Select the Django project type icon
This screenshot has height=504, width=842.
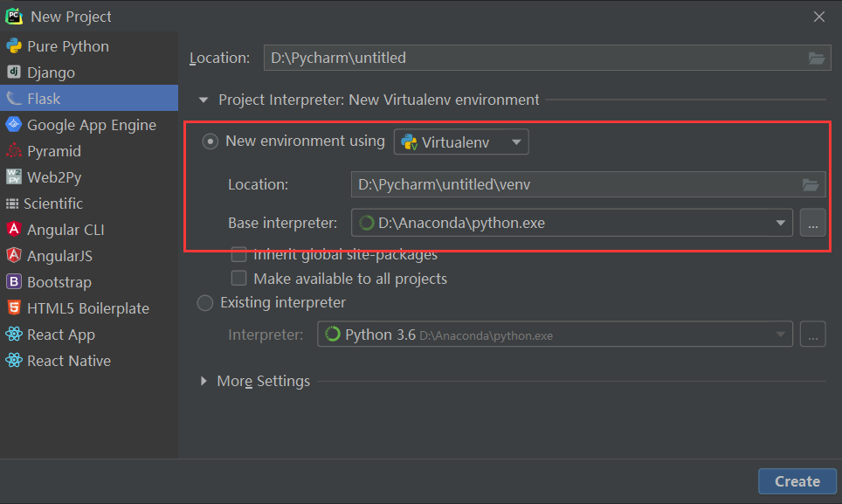point(14,72)
